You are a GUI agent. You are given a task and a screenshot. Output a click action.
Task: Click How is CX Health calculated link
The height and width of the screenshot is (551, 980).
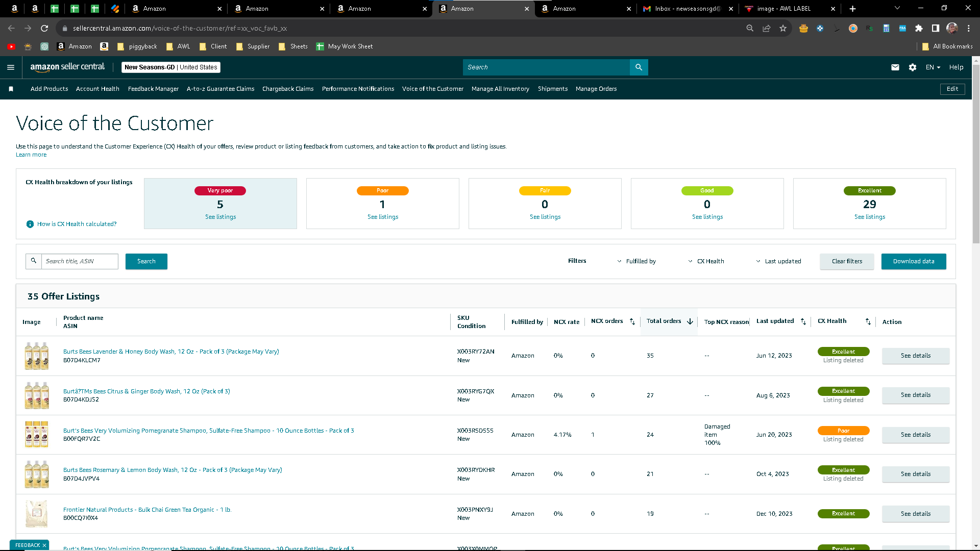click(x=77, y=224)
